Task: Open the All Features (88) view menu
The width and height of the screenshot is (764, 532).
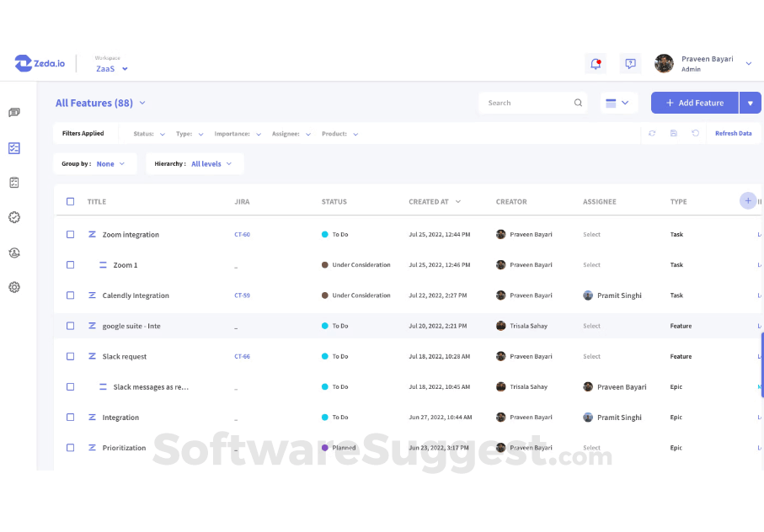Action: 101,103
